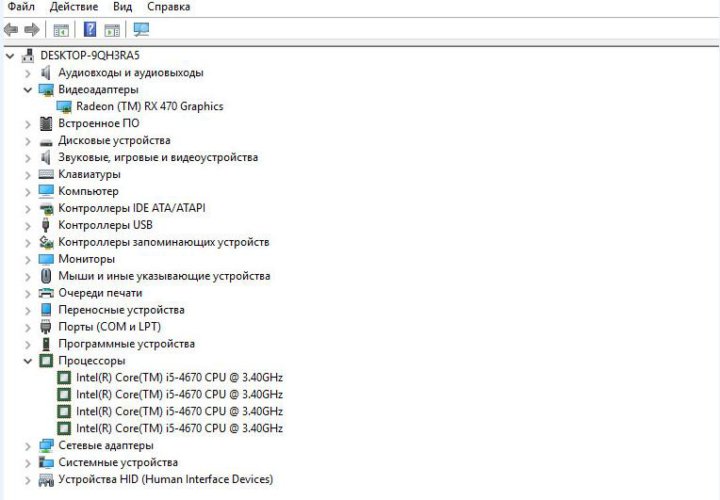Click the monitor icon beside Компьютер
The height and width of the screenshot is (500, 720).
coord(46,191)
